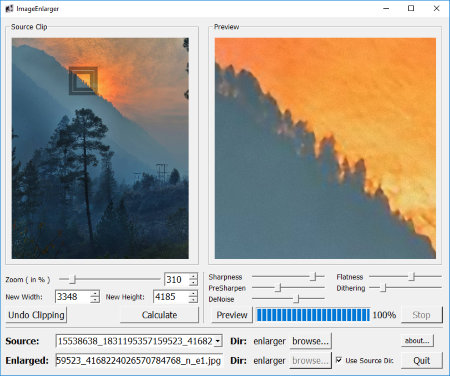Open the about dialog

pyautogui.click(x=417, y=341)
